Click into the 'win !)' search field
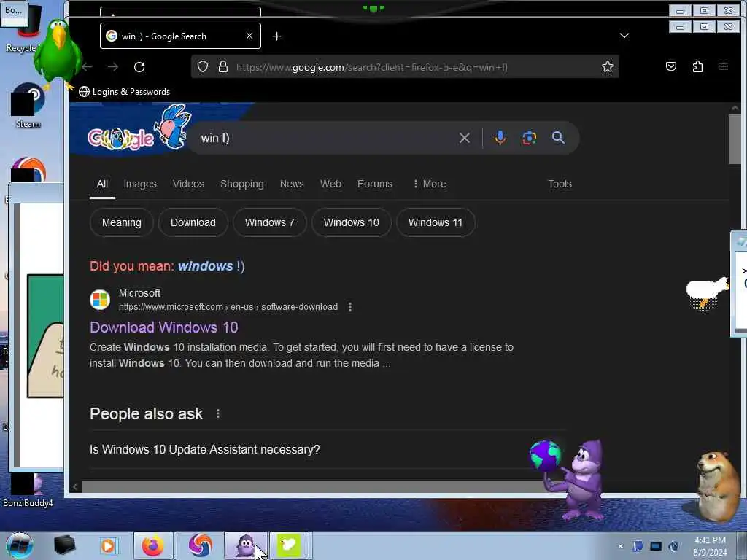 click(324, 138)
